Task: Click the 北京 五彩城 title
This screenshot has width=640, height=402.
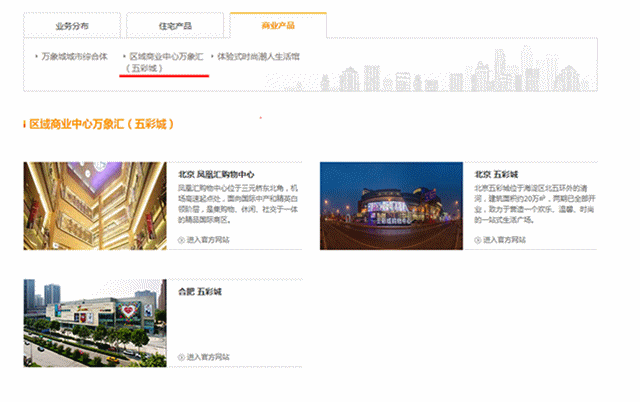Action: coord(496,175)
